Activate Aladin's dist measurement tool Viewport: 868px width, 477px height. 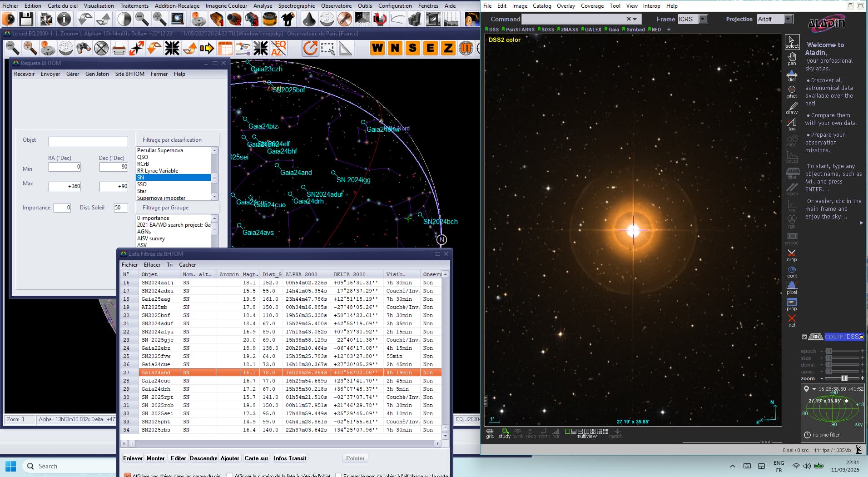pos(792,75)
